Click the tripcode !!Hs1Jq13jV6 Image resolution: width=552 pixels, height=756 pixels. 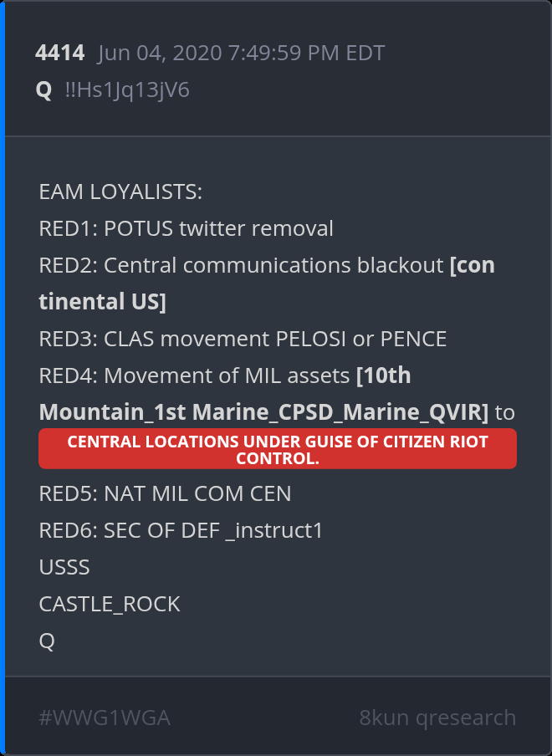click(x=127, y=89)
